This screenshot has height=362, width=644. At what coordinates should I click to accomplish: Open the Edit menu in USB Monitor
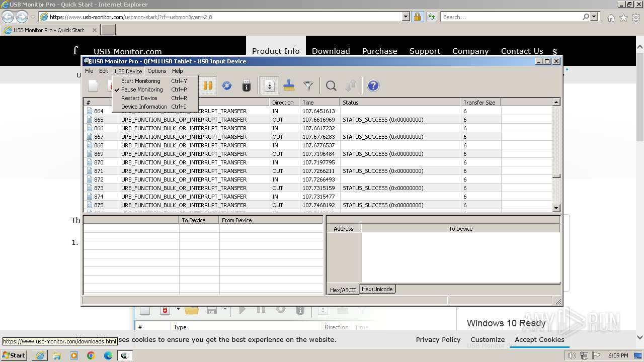tap(104, 71)
